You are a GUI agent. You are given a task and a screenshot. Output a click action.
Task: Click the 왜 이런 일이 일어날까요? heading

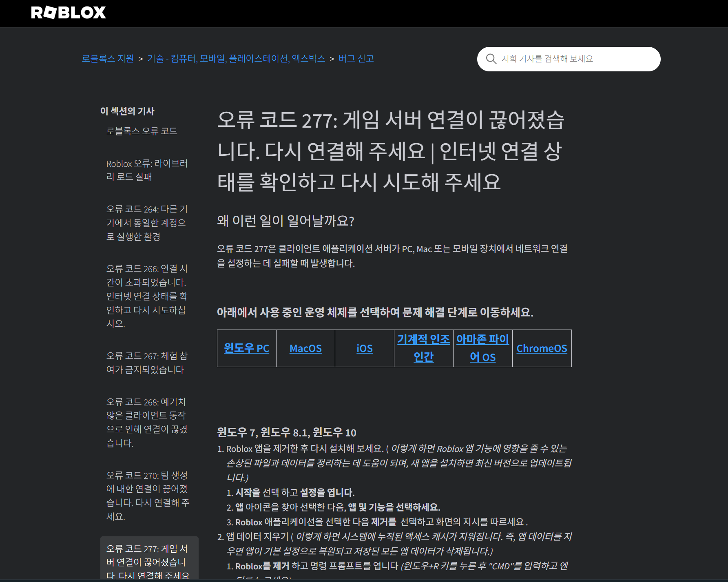click(285, 221)
